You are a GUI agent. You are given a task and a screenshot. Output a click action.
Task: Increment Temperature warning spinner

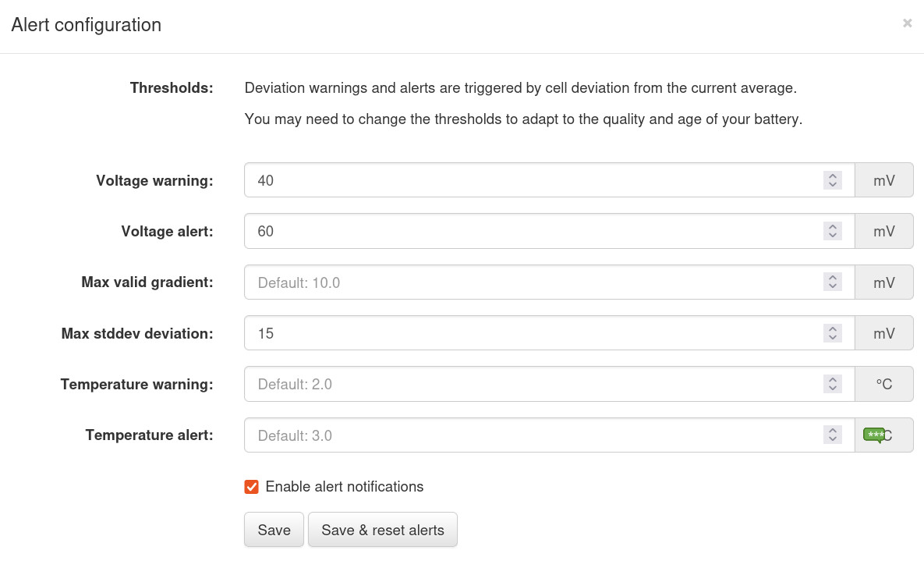pyautogui.click(x=833, y=380)
